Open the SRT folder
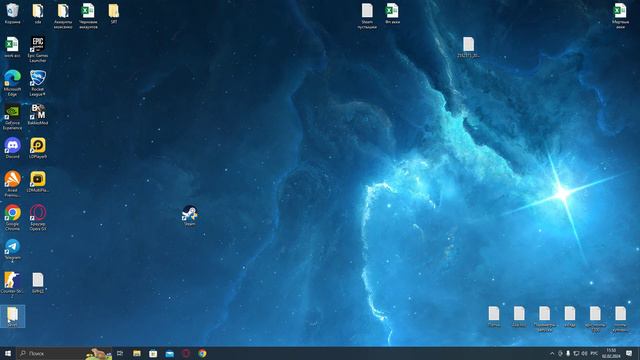Screen dimensions: 640x360 (x=114, y=13)
